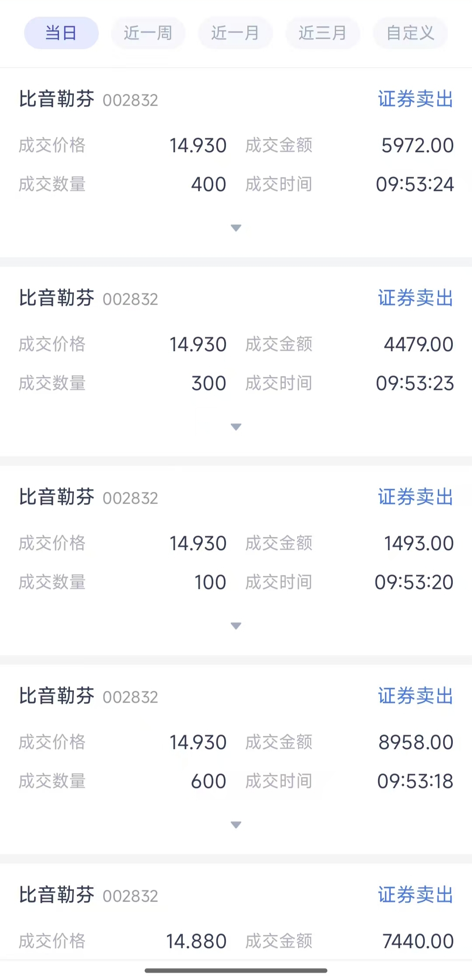The image size is (472, 980).
Task: Switch to the 近一月 tab
Action: [x=236, y=33]
